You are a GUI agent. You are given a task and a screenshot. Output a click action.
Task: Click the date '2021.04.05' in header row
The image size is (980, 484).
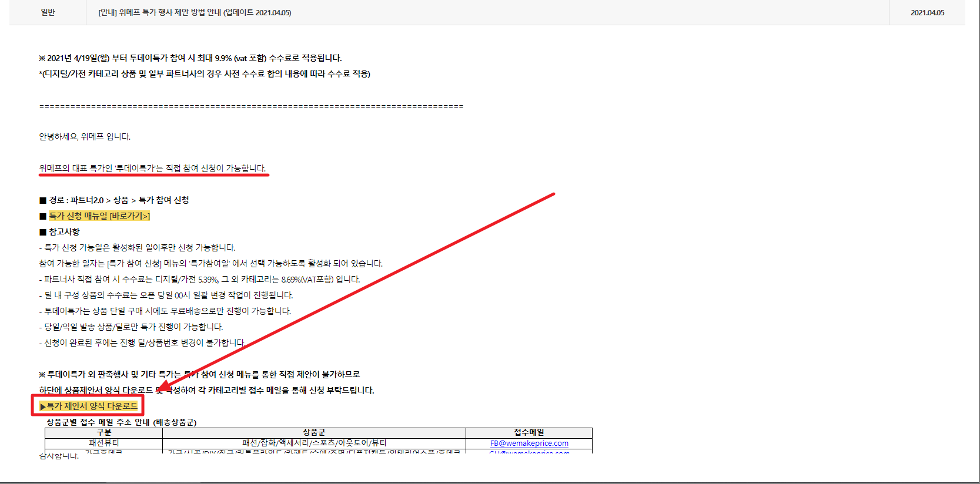click(x=927, y=12)
